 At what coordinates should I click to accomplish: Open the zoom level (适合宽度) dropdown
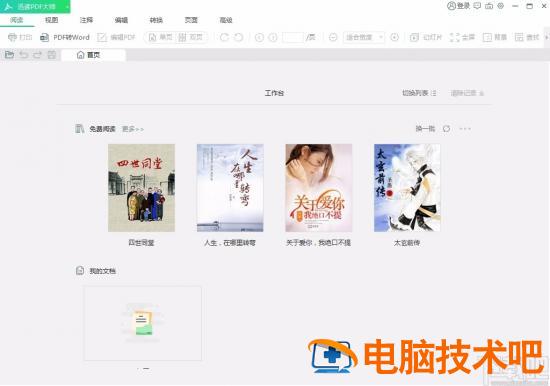coord(364,37)
